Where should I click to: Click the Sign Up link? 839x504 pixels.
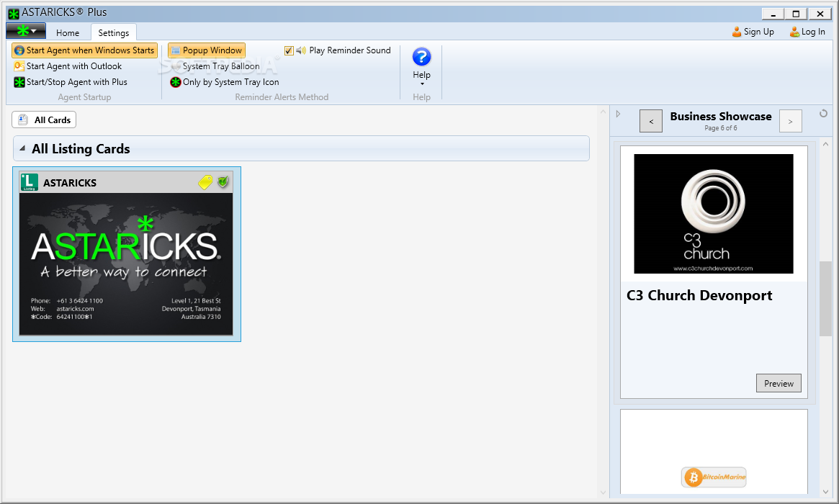click(x=753, y=32)
